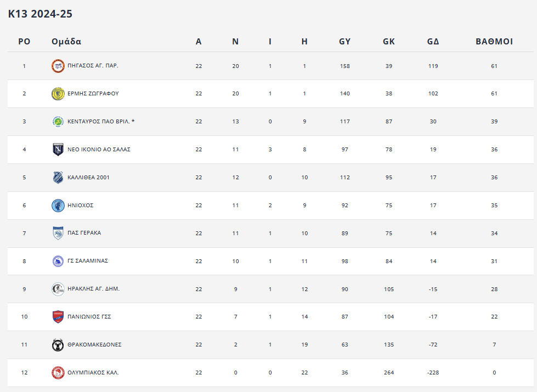Click the ΠΑΝΙΩΝΙΟΣ ΓΣΣ team crest
Screen dimensions: 537x392
coord(58,317)
